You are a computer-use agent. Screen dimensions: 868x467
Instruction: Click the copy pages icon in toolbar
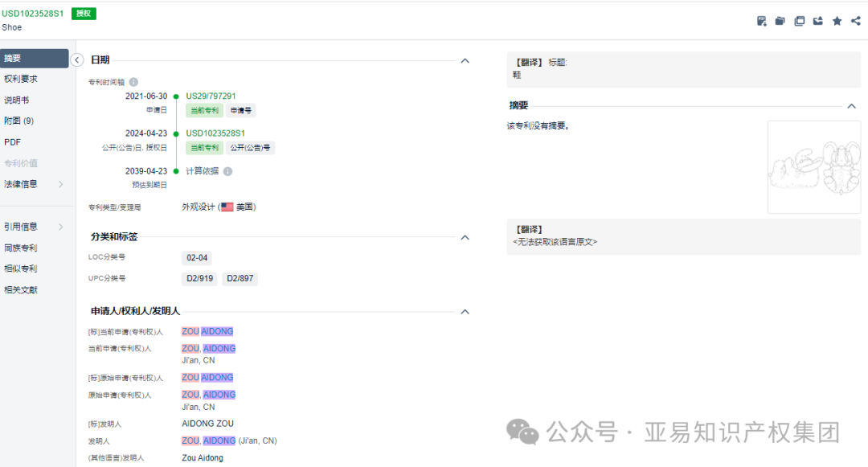799,20
